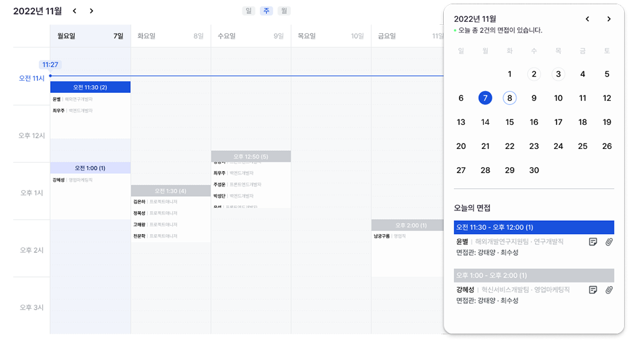Select the Thursday 10일 column header

click(x=331, y=36)
